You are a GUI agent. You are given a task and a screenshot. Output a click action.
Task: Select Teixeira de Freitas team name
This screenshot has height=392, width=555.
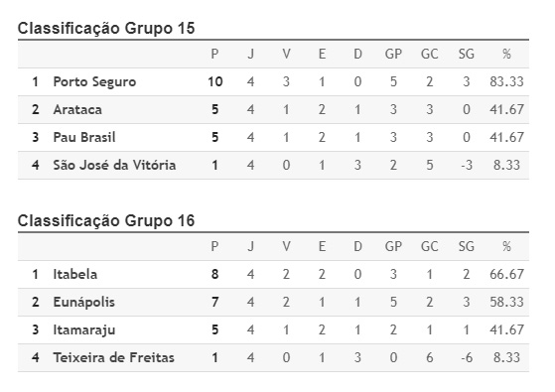pyautogui.click(x=113, y=357)
